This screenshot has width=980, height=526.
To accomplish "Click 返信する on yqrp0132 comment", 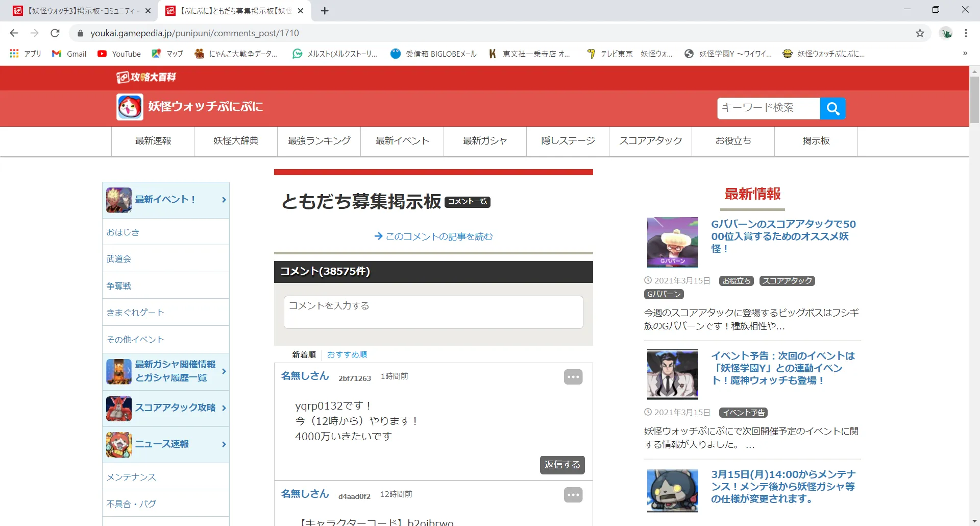I will (562, 465).
